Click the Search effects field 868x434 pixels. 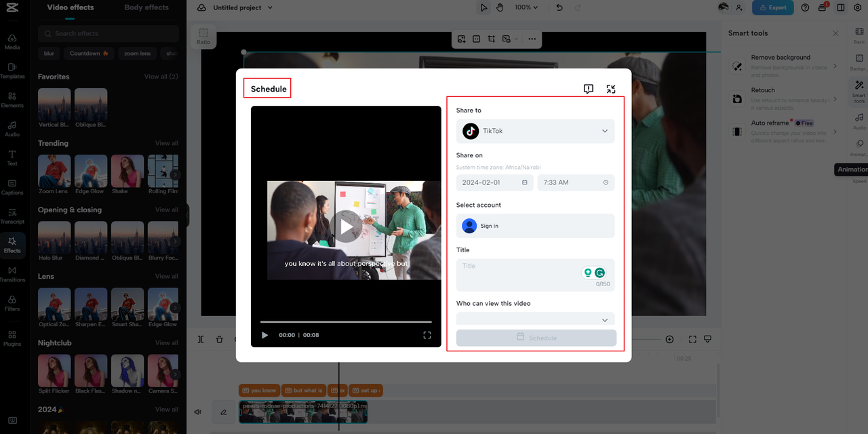pos(108,33)
